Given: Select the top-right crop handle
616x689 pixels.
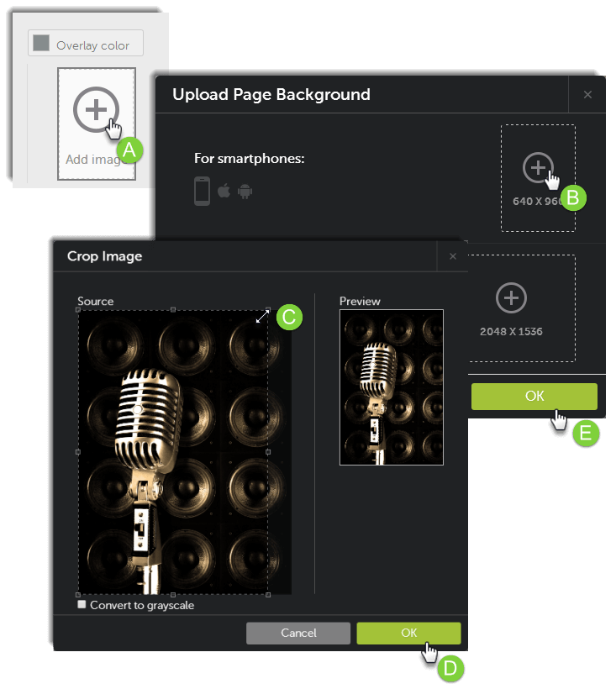Looking at the screenshot, I should [268, 310].
